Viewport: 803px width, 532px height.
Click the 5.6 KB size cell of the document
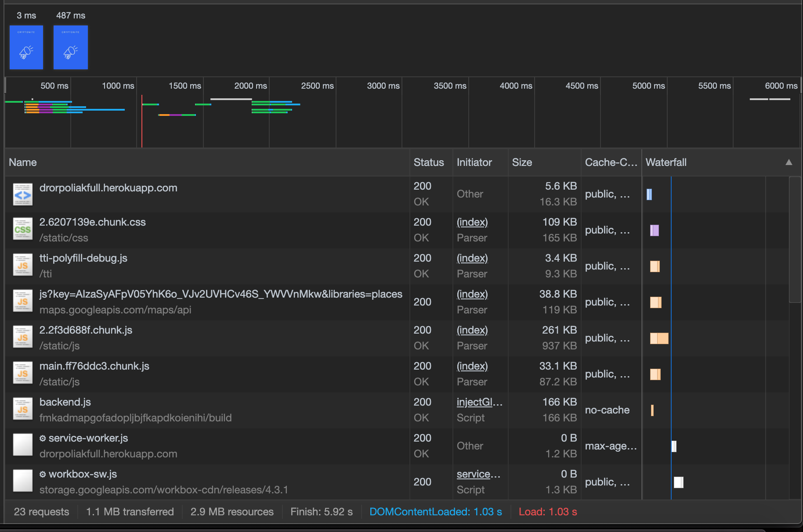[561, 186]
